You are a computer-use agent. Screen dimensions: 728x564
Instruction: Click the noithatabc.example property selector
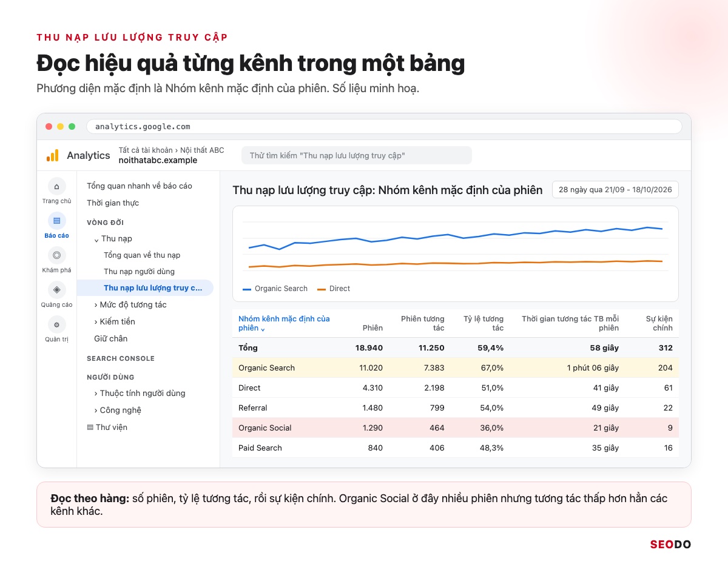click(158, 161)
